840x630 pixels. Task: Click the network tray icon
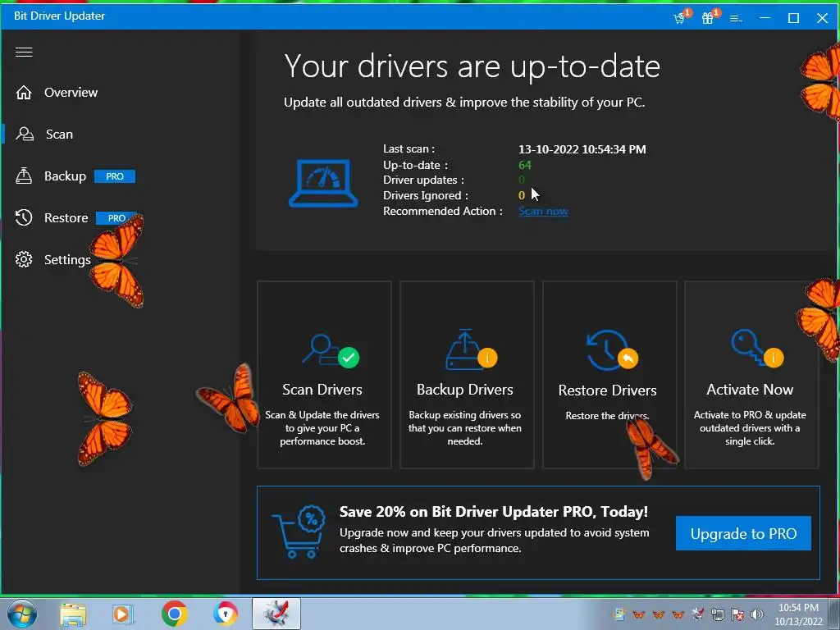(717, 614)
